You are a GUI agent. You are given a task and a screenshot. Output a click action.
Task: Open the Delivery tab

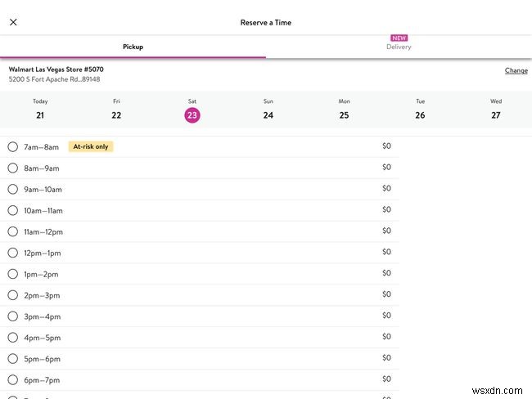[x=399, y=47]
